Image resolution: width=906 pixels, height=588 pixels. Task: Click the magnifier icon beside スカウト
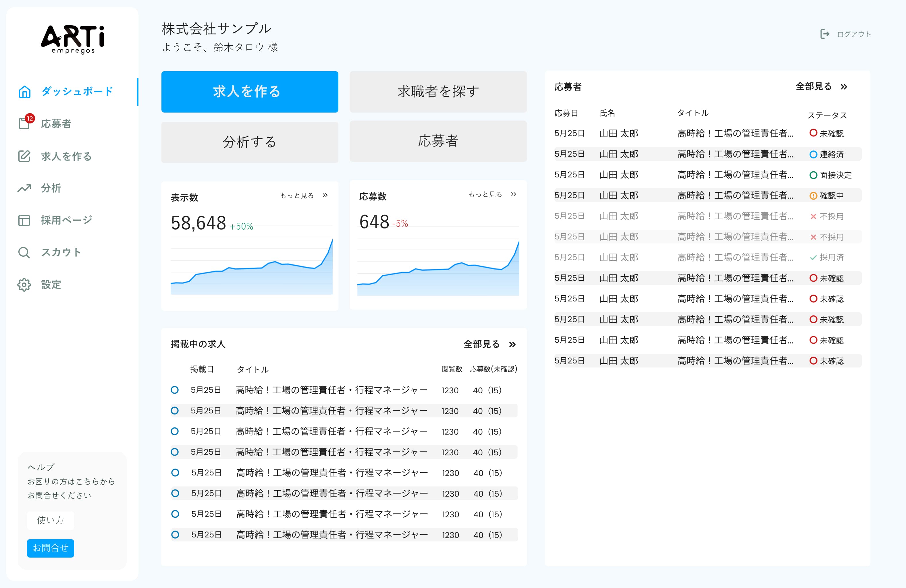(x=24, y=252)
